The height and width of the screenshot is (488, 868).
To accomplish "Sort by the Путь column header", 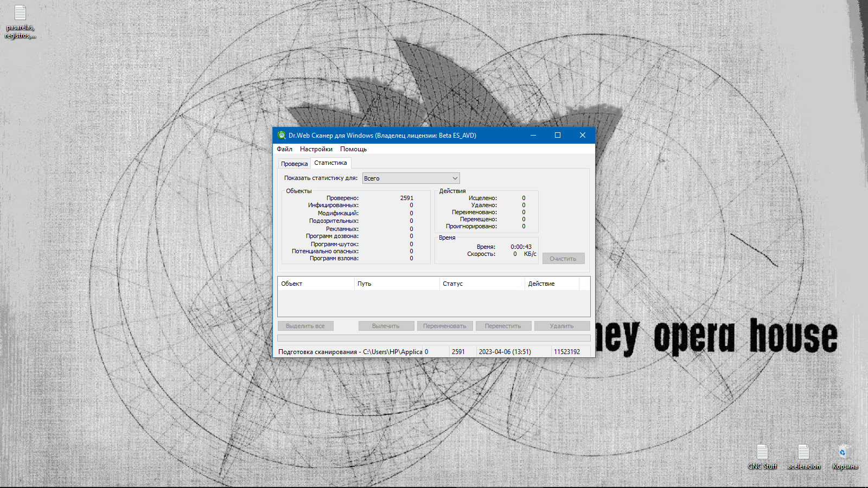I will [397, 284].
